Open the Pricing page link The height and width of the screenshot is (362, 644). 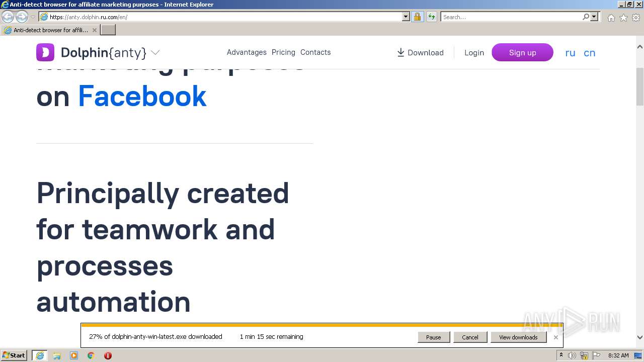click(x=283, y=52)
